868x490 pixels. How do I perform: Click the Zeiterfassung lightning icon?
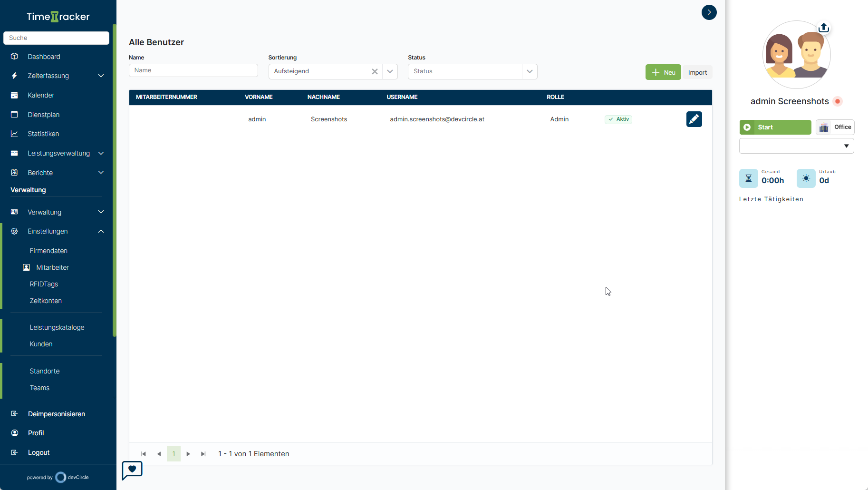coord(14,76)
